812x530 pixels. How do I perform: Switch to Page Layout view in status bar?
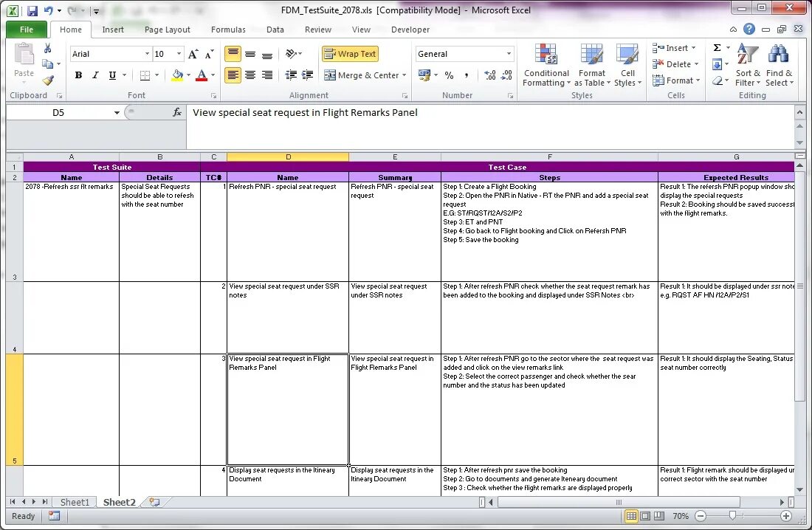[x=645, y=516]
